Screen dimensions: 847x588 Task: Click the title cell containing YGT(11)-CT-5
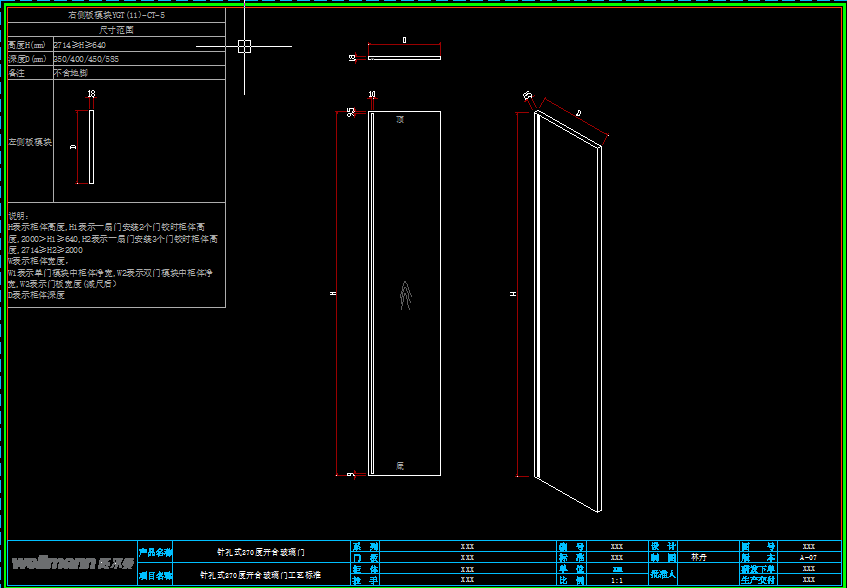click(115, 16)
